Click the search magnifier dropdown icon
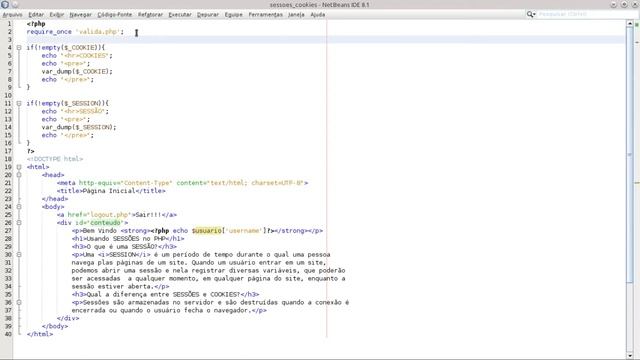 click(531, 14)
